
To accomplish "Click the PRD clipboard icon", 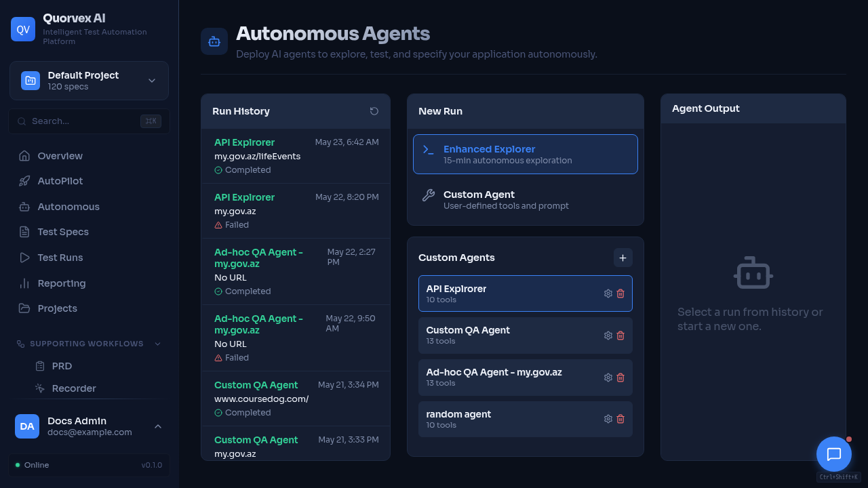I will click(x=40, y=366).
